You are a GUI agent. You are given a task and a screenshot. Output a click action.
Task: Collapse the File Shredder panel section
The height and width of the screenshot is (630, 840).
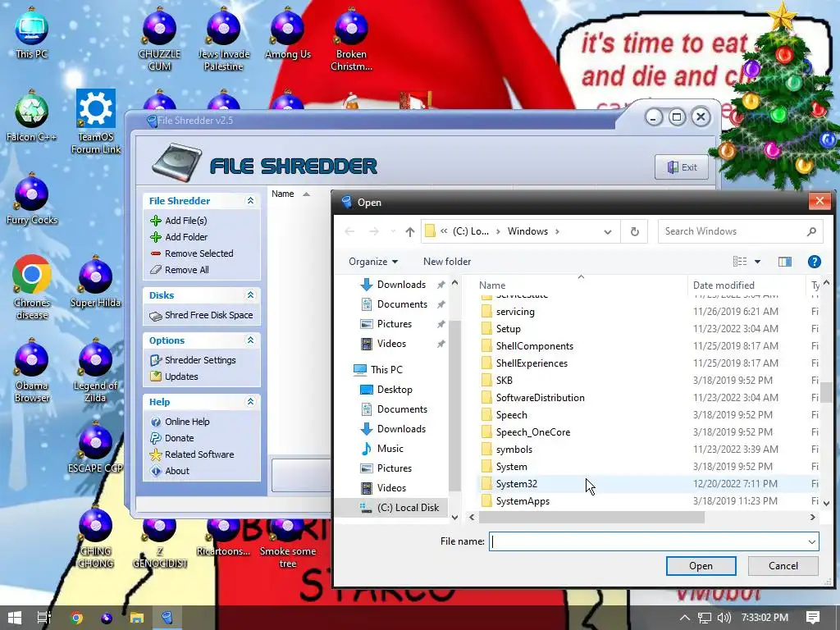pos(250,200)
